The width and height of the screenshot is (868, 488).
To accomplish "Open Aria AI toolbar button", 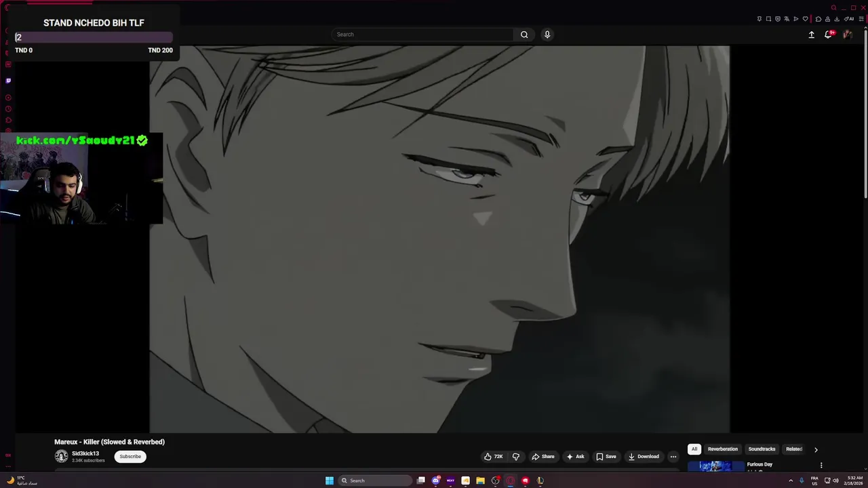I will 849,19.
